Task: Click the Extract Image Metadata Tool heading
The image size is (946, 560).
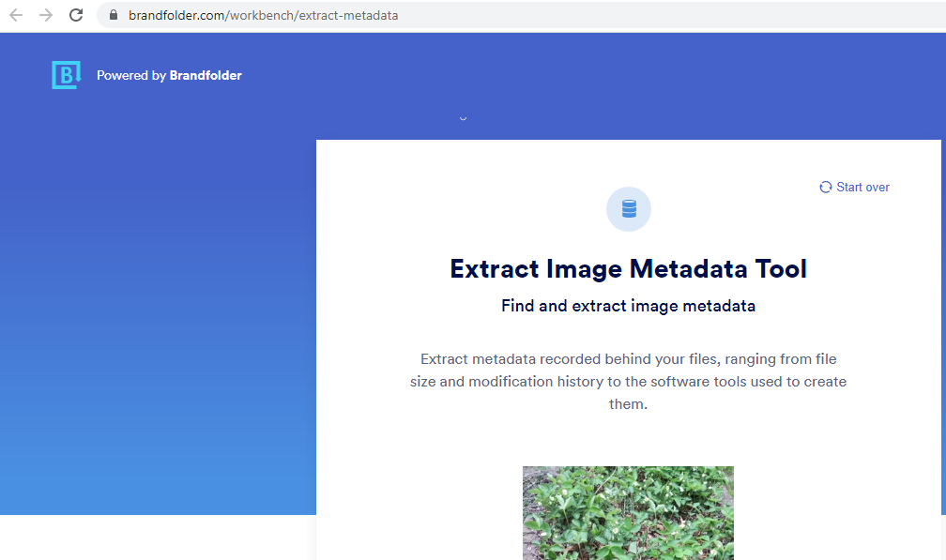Action: pos(629,269)
